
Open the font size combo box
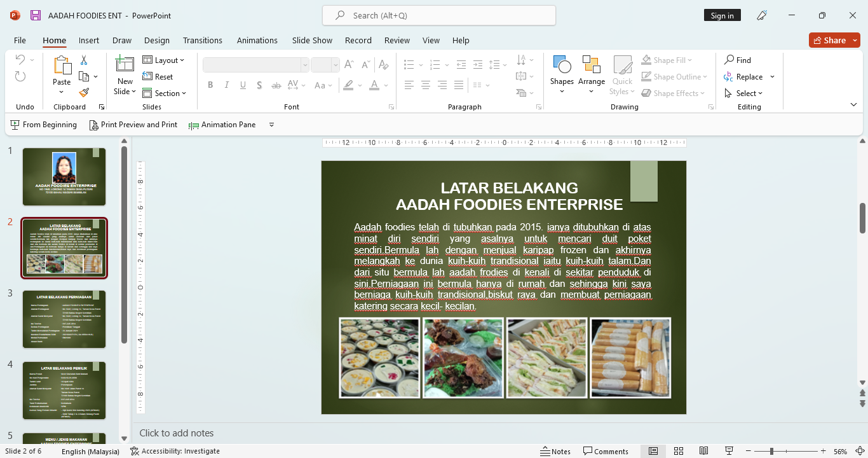[325, 65]
